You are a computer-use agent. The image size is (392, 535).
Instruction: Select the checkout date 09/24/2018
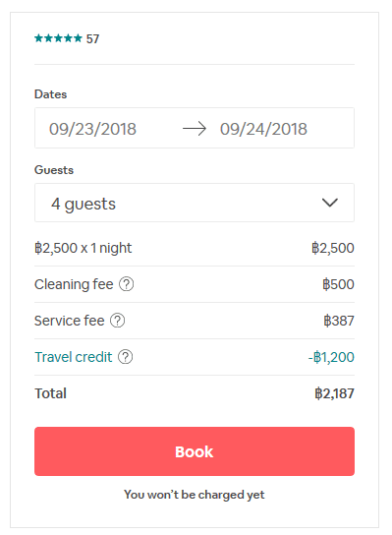[263, 129]
